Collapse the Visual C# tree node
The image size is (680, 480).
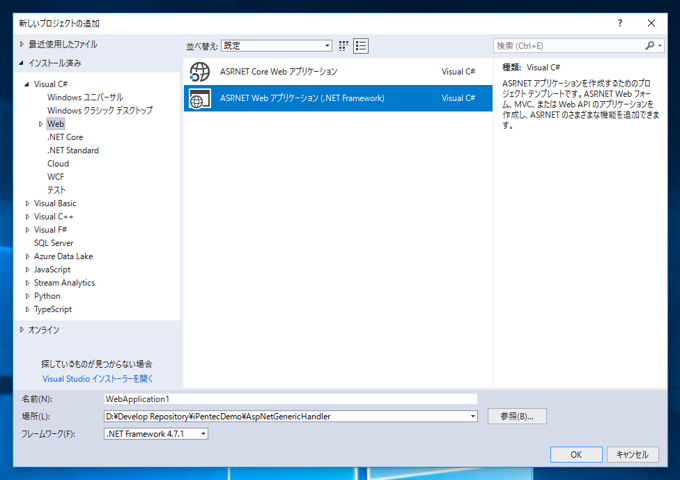(x=27, y=84)
